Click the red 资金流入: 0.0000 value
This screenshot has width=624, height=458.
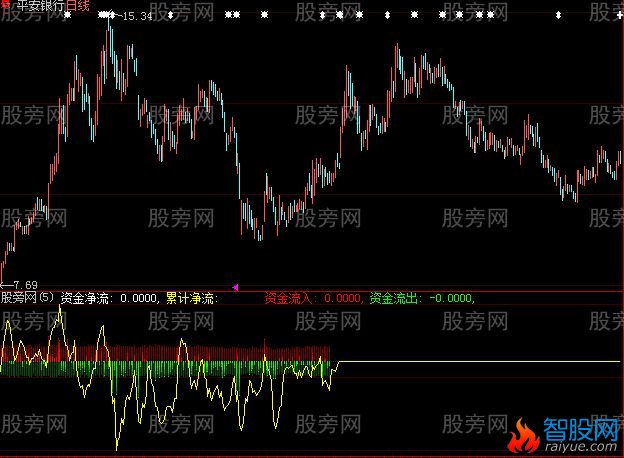tap(314, 298)
